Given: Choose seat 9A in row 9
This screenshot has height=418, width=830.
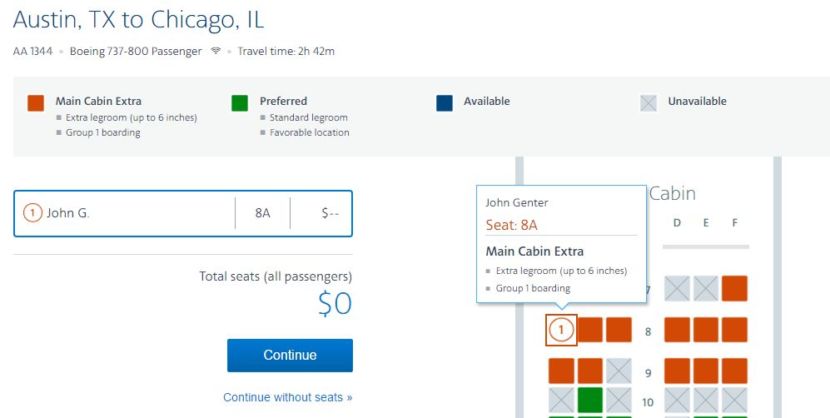Looking at the screenshot, I should point(561,371).
